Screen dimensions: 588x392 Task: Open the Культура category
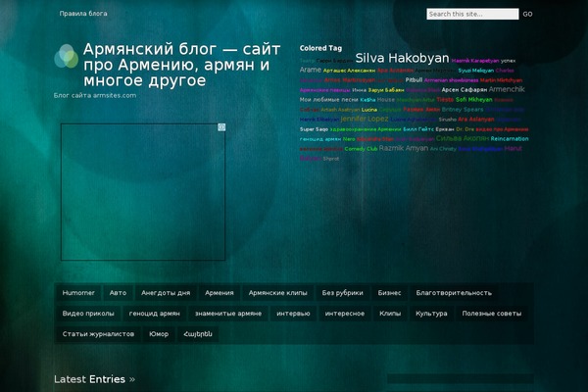pos(431,314)
